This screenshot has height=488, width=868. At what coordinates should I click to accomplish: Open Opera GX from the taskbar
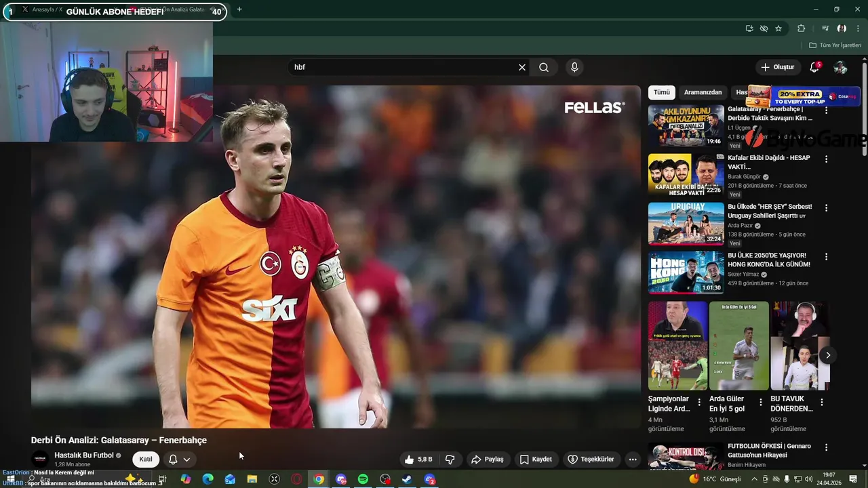pos(296,479)
